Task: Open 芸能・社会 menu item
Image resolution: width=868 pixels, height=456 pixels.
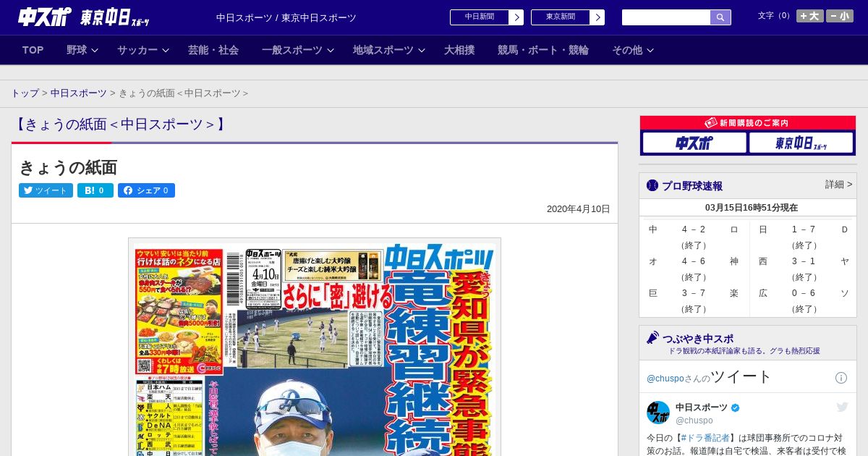Action: pos(213,50)
